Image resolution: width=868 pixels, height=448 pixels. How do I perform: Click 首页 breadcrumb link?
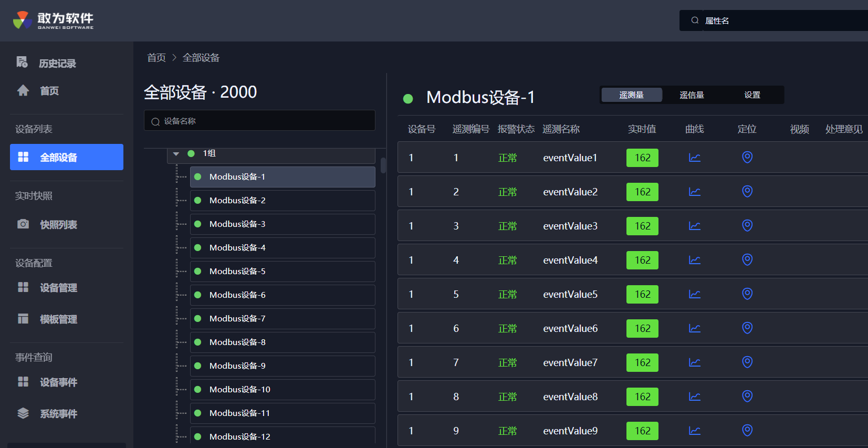point(156,58)
